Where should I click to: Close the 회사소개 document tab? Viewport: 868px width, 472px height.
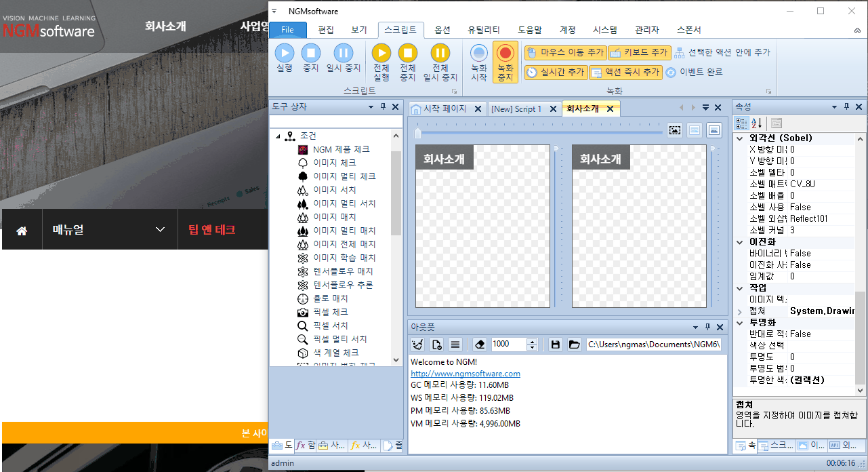[x=610, y=109]
